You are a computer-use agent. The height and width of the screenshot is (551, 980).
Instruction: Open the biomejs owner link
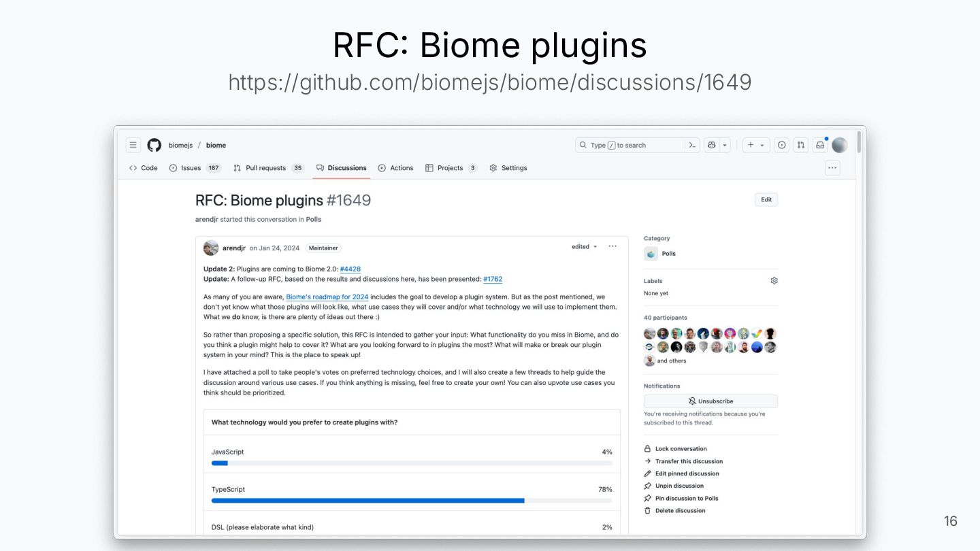tap(180, 145)
